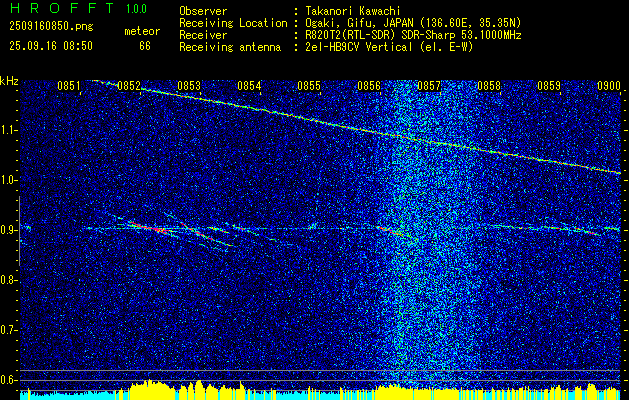
Task: Click the Observer label
Action: click(x=203, y=11)
